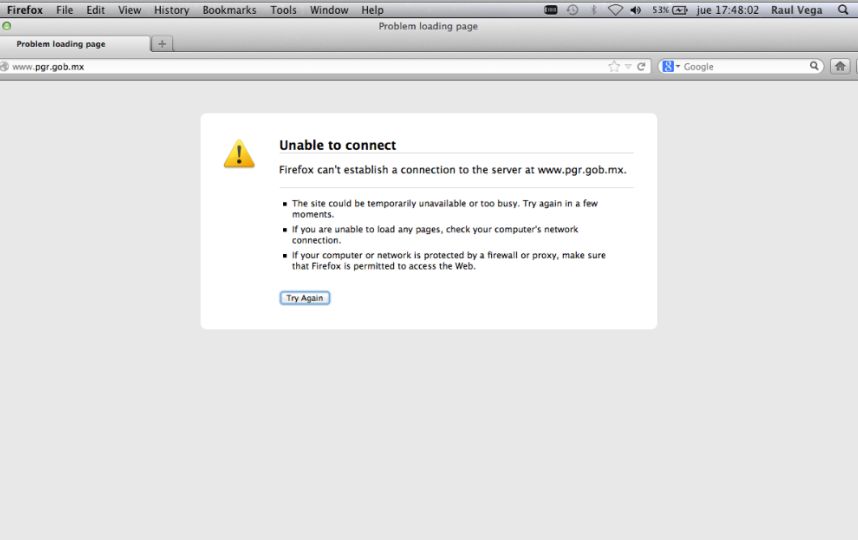Viewport: 858px width, 540px height.
Task: Bookmark this page with star icon
Action: (614, 66)
